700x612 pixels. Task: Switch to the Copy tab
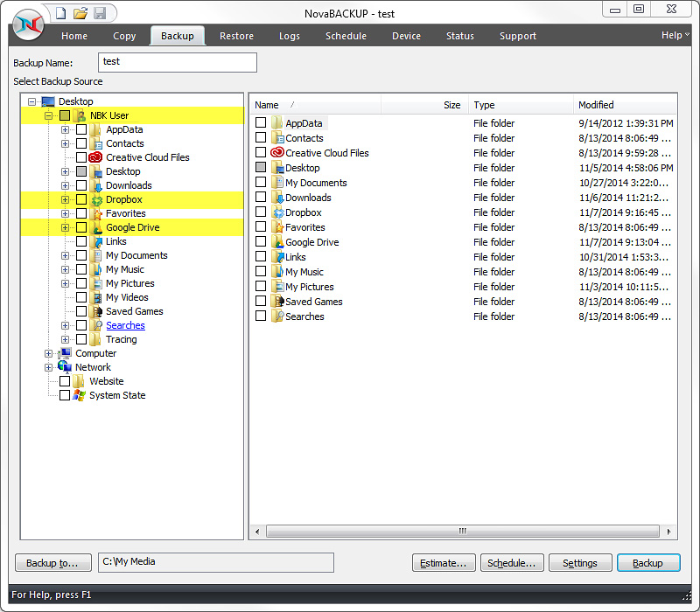coord(124,36)
